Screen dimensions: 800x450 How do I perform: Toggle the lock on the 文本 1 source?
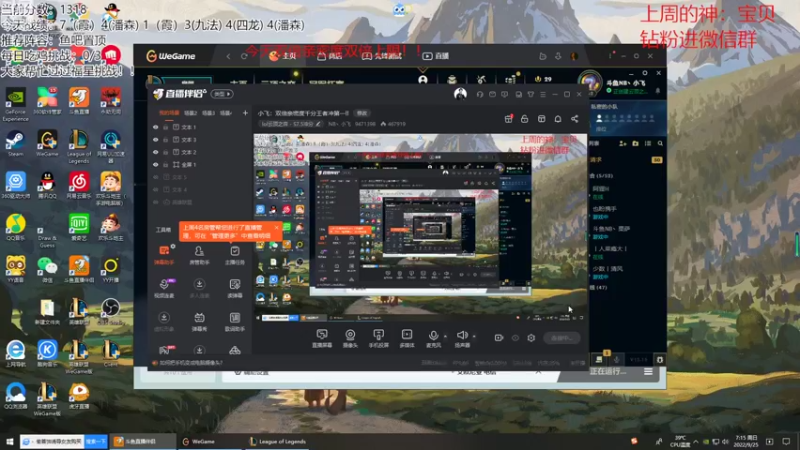pyautogui.click(x=166, y=127)
